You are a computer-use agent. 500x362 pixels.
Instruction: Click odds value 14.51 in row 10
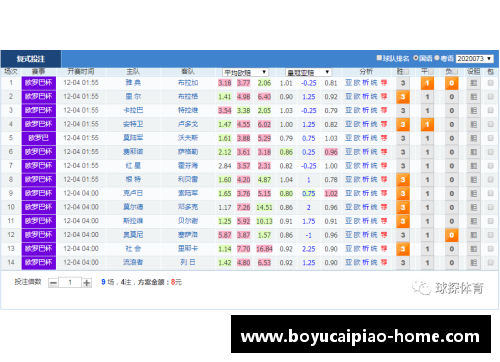(264, 207)
